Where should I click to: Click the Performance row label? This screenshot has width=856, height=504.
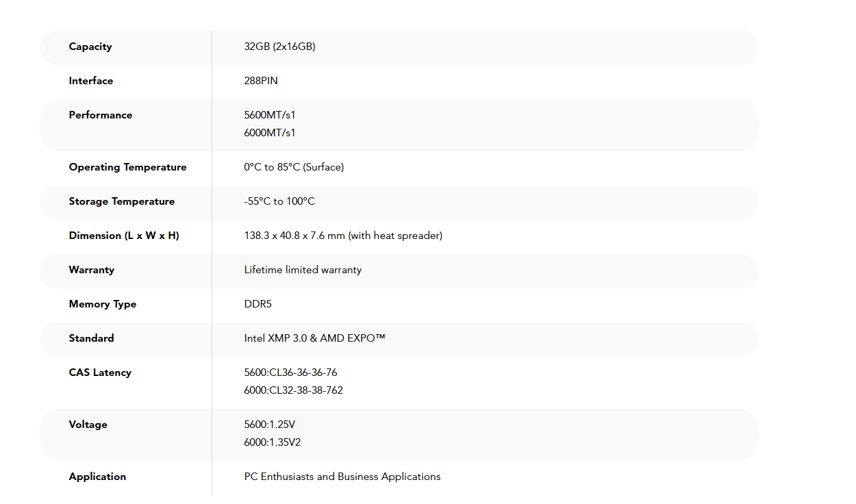click(101, 115)
